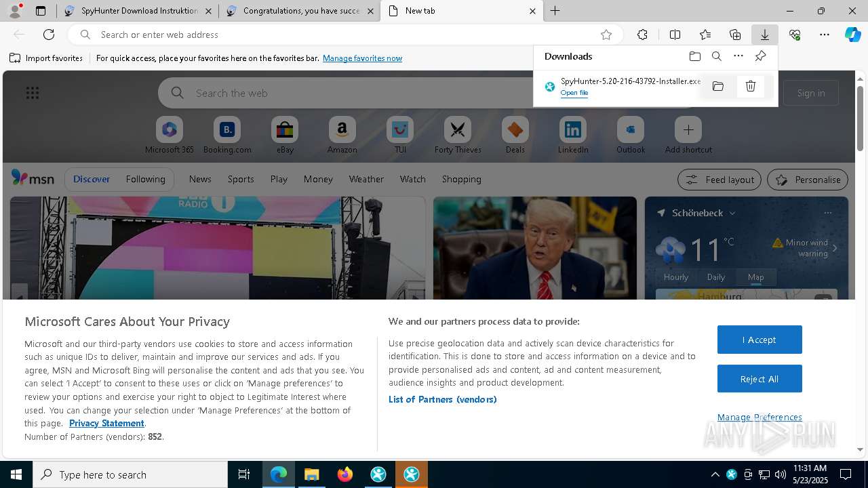This screenshot has height=488, width=868.
Task: Open the MSN app launcher grid
Action: pyautogui.click(x=33, y=93)
